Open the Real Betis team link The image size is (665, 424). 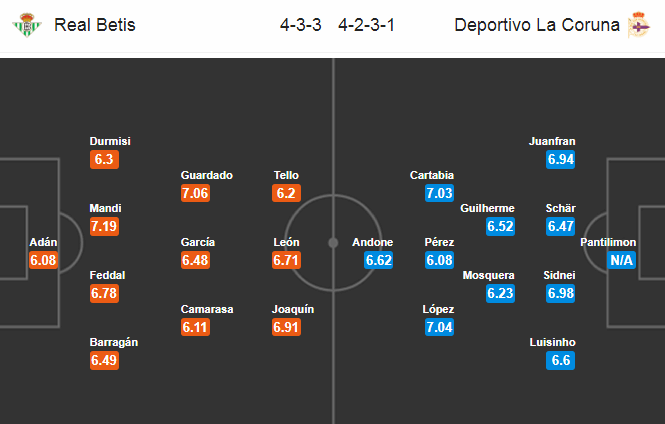pyautogui.click(x=95, y=25)
